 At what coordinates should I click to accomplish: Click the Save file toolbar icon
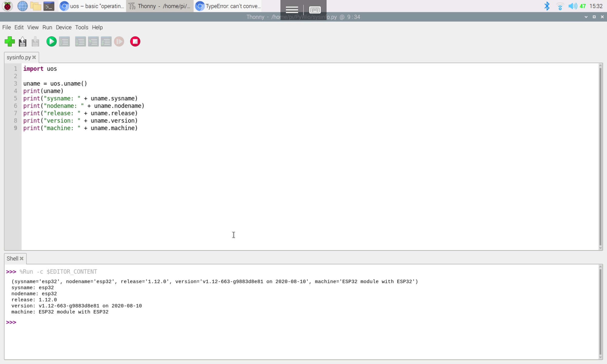click(x=36, y=42)
